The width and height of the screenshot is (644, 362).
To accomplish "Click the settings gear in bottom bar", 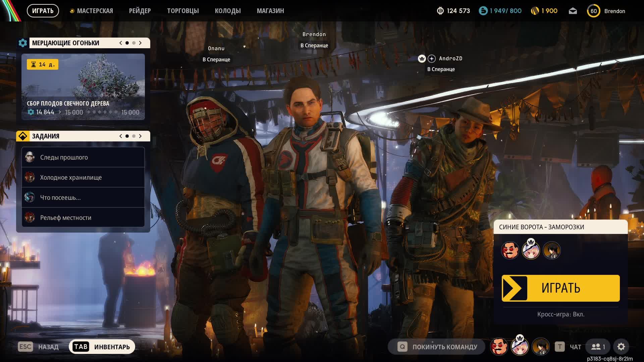I will click(x=621, y=347).
